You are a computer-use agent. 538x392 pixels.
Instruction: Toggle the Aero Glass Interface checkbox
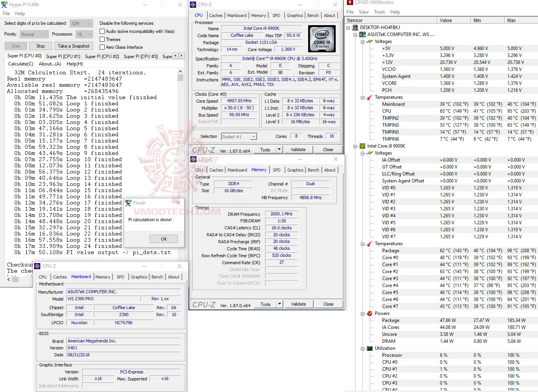click(x=102, y=47)
